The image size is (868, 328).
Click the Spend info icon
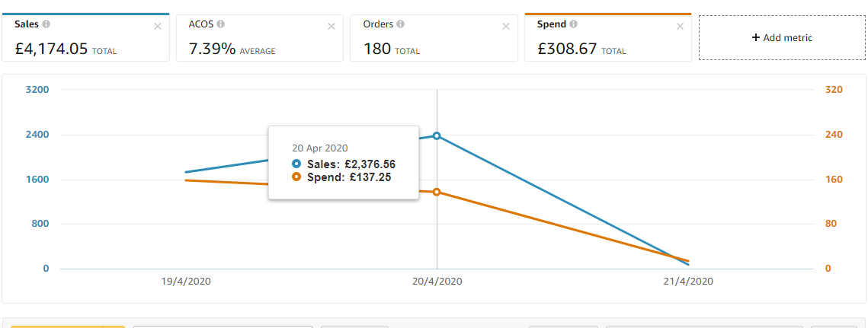pos(573,24)
